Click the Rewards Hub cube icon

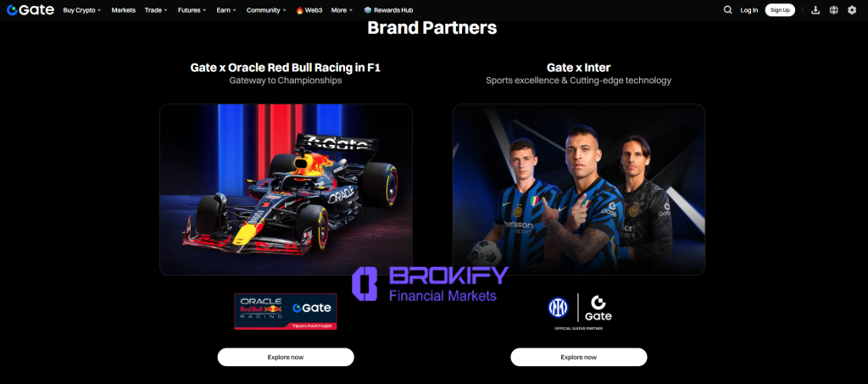pos(368,10)
